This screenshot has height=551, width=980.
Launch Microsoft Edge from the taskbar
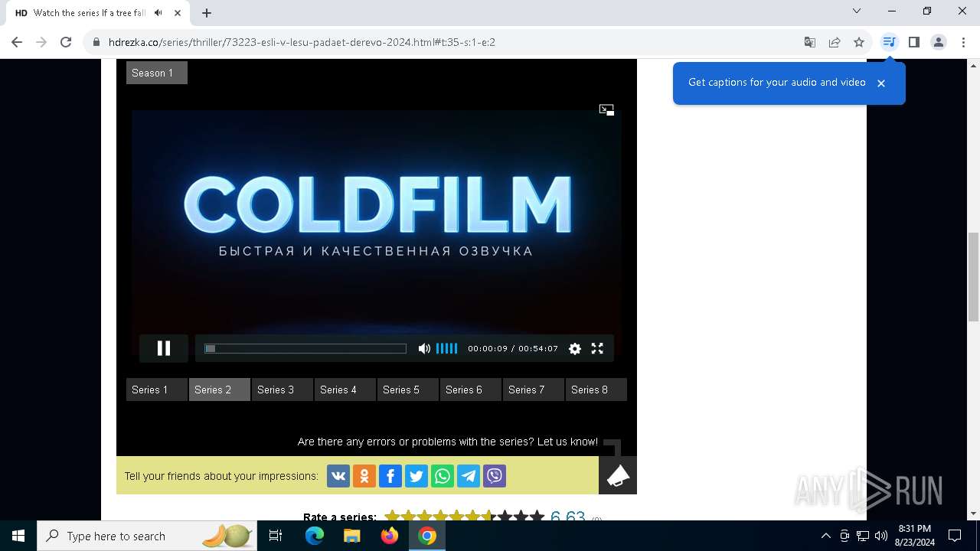click(315, 536)
